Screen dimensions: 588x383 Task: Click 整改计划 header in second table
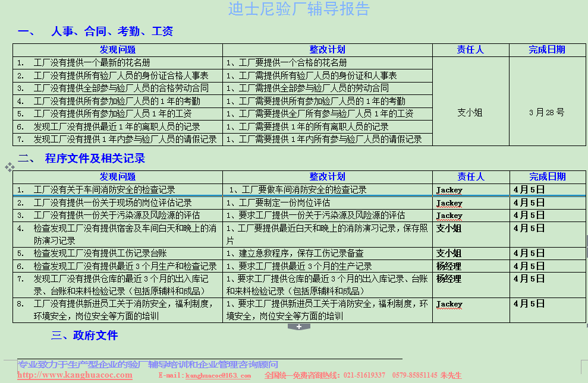[328, 176]
